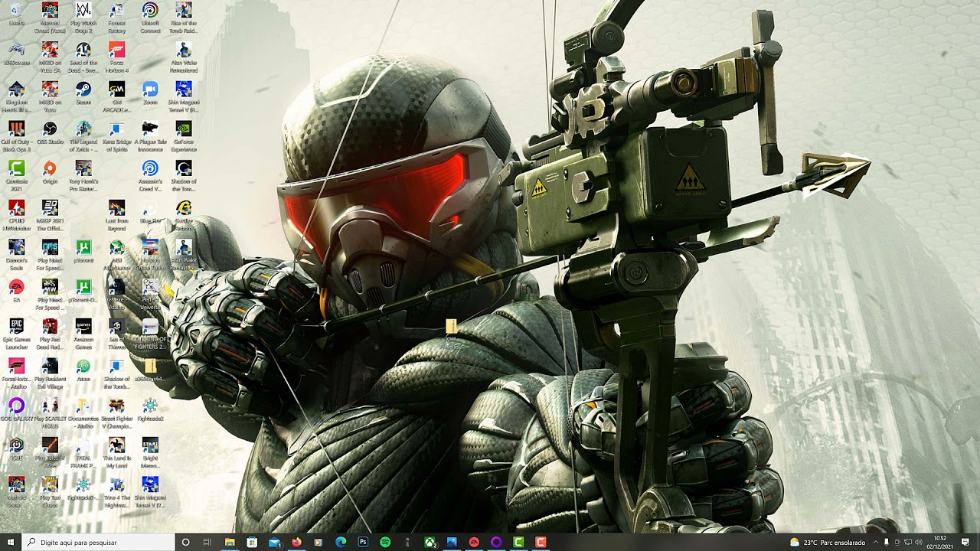
Task: Open Photoshop from the taskbar
Action: [x=363, y=542]
